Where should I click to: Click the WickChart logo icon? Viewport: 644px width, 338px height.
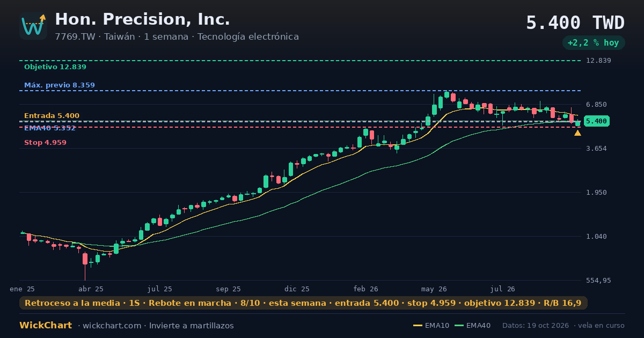(33, 26)
